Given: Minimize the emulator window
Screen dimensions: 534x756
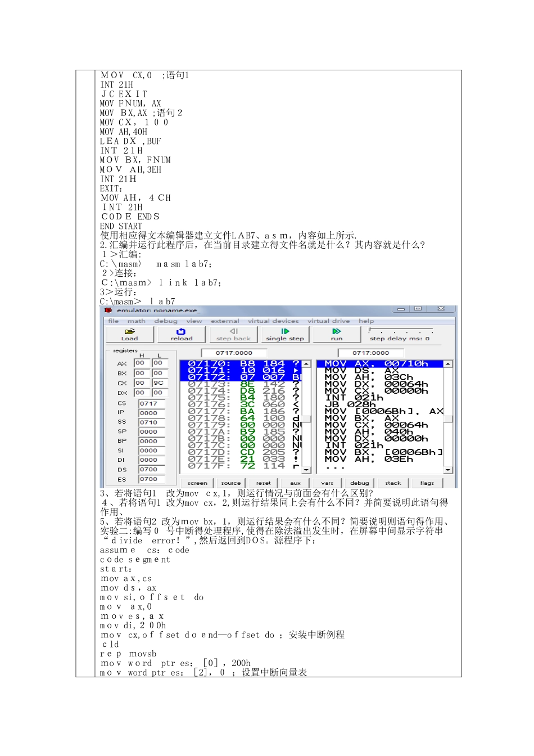Looking at the screenshot, I should click(x=401, y=309).
